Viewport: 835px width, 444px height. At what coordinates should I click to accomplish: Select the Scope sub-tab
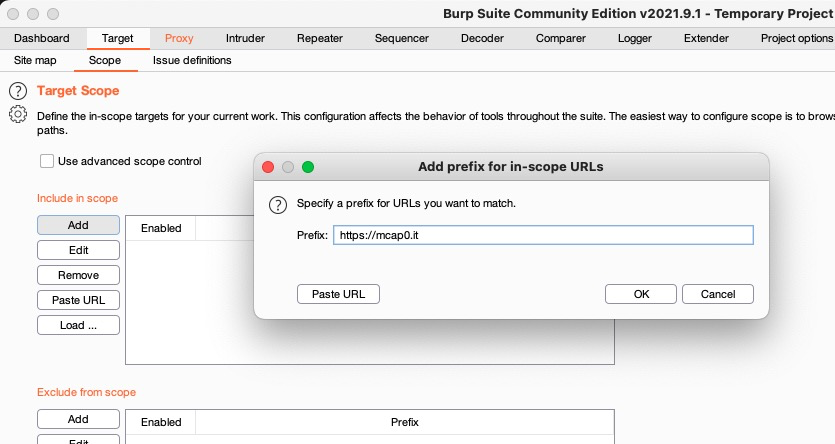click(x=105, y=60)
